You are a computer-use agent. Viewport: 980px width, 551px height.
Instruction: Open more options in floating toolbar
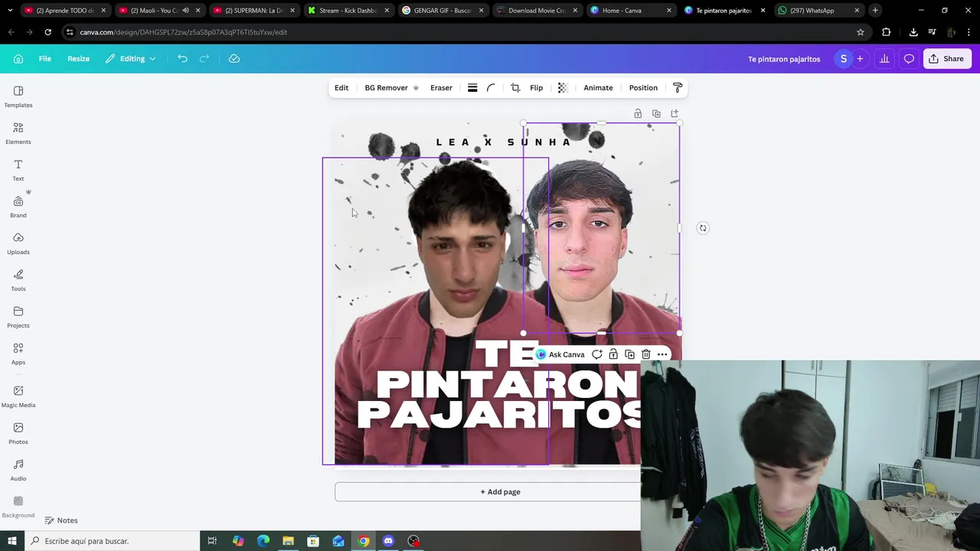(662, 354)
